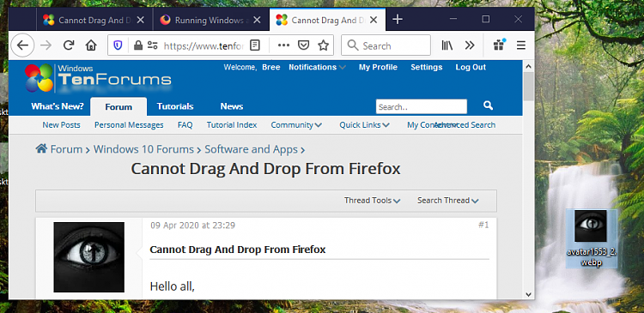Viewport: 644px width, 313px height.
Task: Close the first Cannot Drag And Drop tab
Action: pyautogui.click(x=141, y=20)
